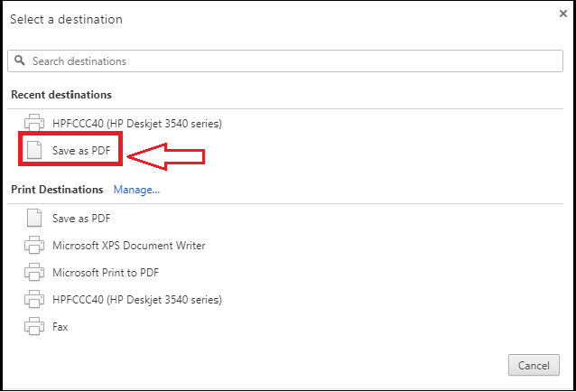The image size is (576, 392).
Task: Click the Microsoft Print to PDF printer icon
Action: (x=34, y=272)
